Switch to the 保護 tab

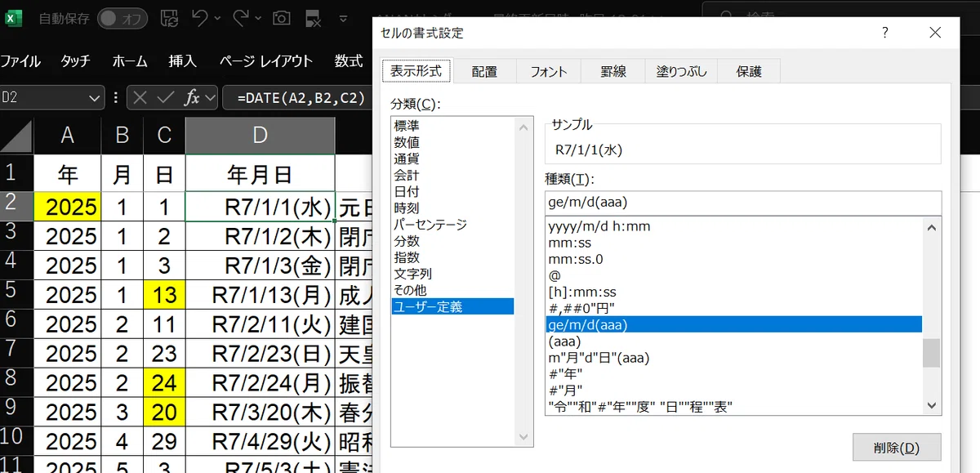click(749, 72)
